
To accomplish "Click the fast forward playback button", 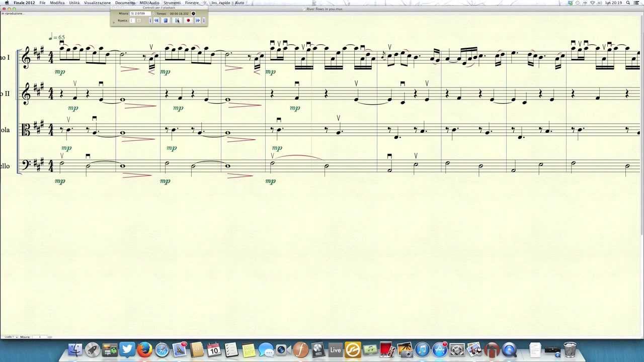I will coord(198,20).
